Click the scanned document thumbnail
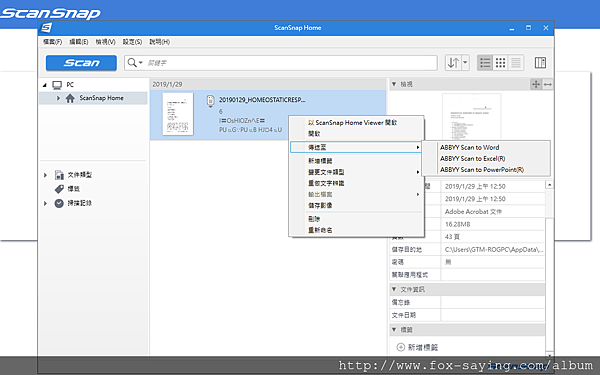This screenshot has width=600, height=375. click(178, 114)
